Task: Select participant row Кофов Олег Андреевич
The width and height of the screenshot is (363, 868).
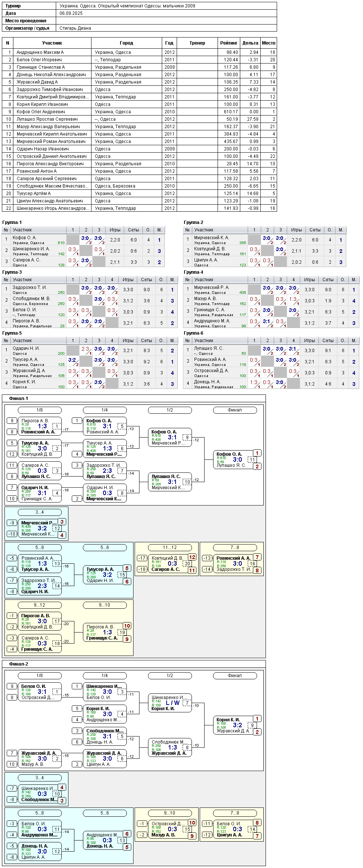Action: coord(139,112)
